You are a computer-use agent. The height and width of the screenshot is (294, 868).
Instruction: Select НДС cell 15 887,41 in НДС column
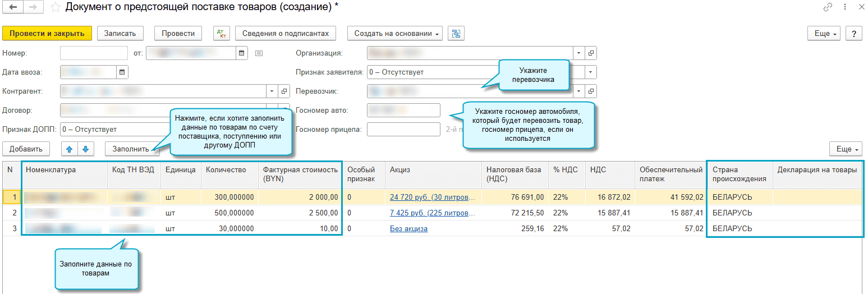click(x=610, y=213)
